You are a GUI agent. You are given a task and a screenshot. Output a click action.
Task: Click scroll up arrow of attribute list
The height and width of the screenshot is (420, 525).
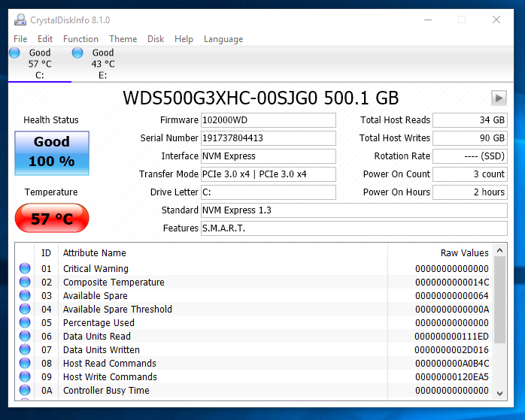[x=500, y=250]
